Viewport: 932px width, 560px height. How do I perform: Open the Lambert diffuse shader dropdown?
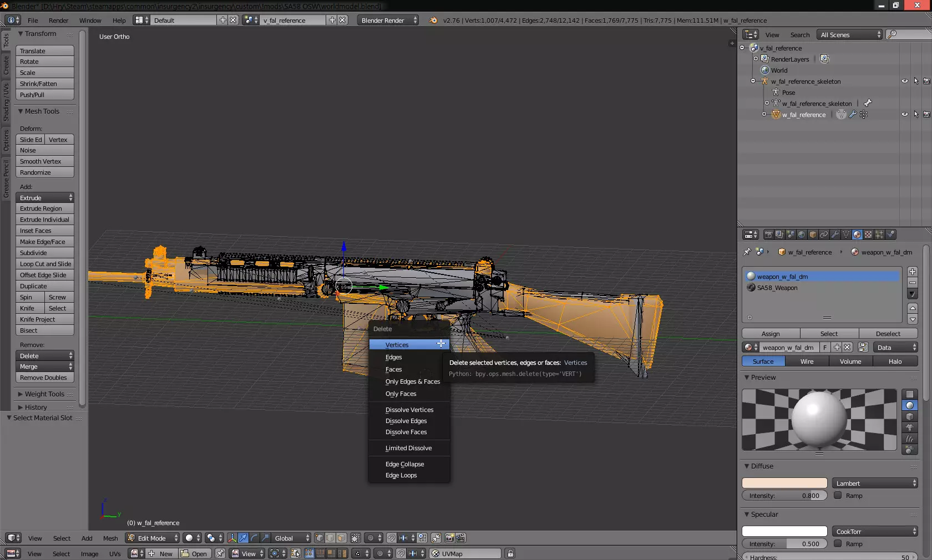point(875,483)
